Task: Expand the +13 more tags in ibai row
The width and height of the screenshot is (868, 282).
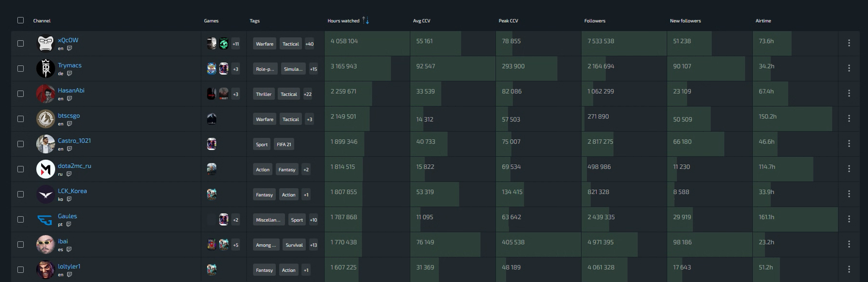Action: tap(313, 244)
